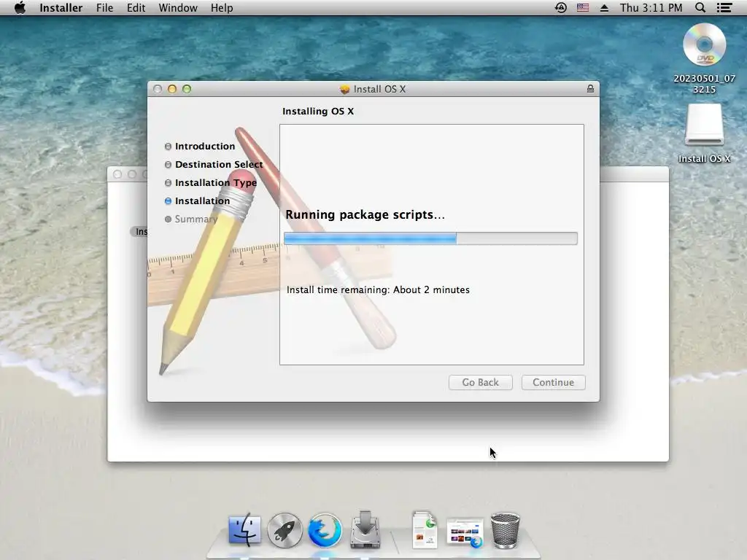Click the lock icon in installer title bar
This screenshot has width=747, height=560.
click(x=590, y=88)
